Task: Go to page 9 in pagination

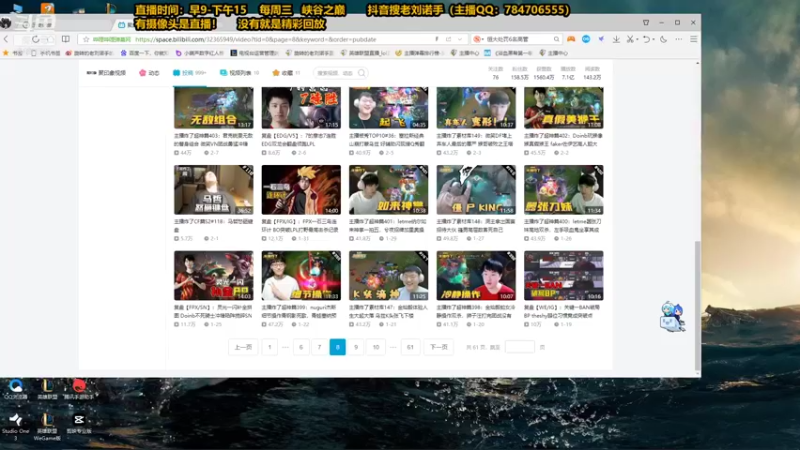Action: point(356,347)
